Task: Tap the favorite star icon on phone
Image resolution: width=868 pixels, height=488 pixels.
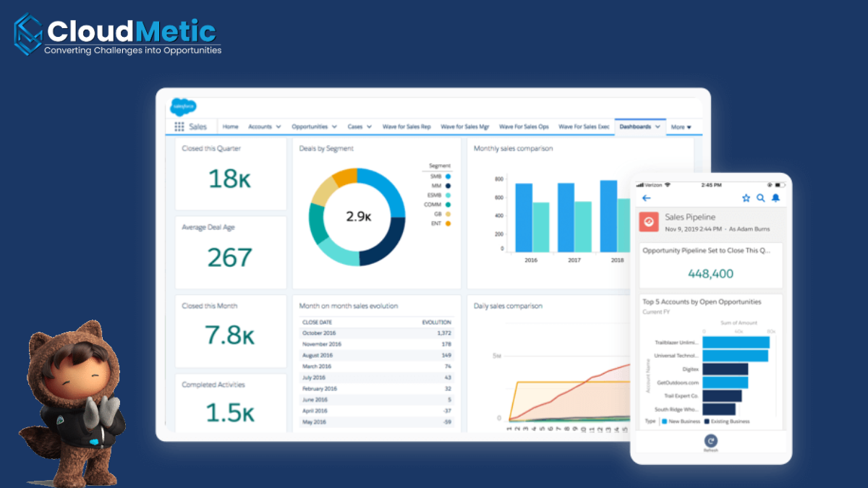Action: pyautogui.click(x=746, y=198)
